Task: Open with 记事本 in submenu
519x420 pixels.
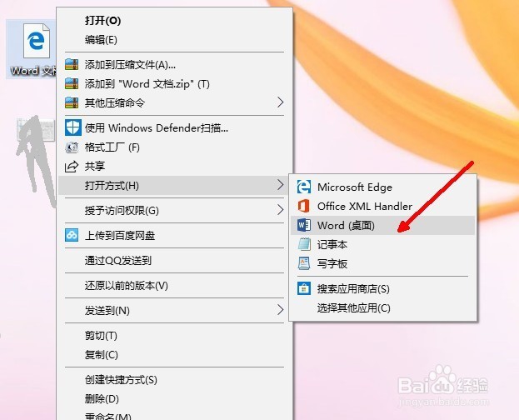Action: coord(382,244)
